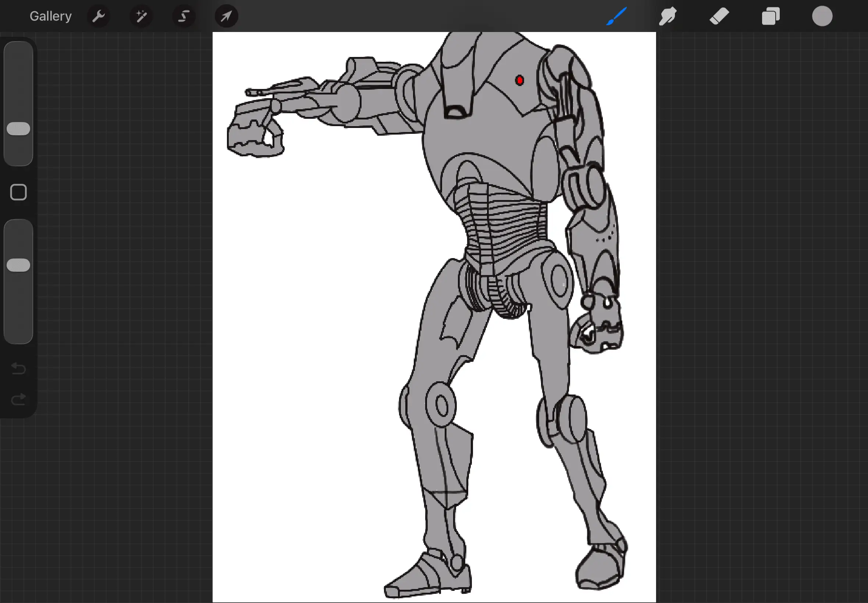Open the Adjustments magic wand menu
The width and height of the screenshot is (868, 603).
pos(141,16)
